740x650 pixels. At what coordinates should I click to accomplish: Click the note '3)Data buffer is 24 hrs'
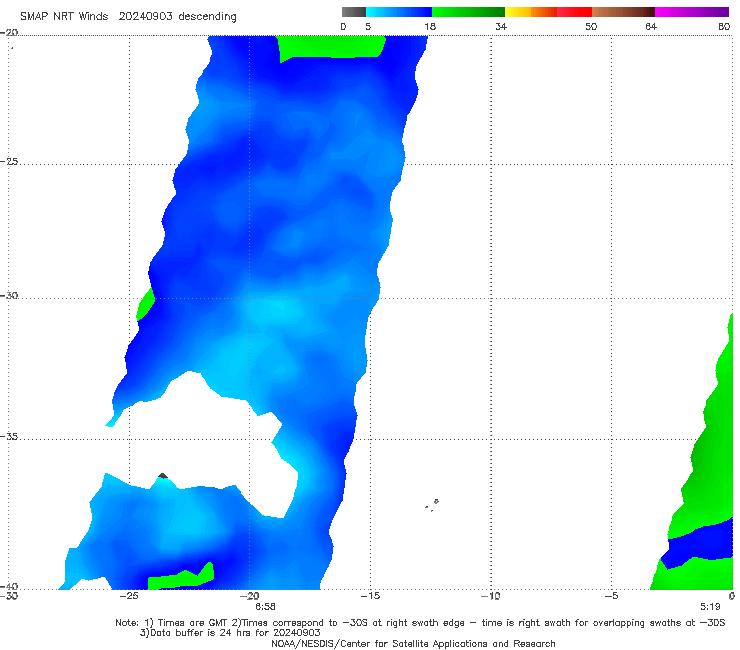(230, 633)
